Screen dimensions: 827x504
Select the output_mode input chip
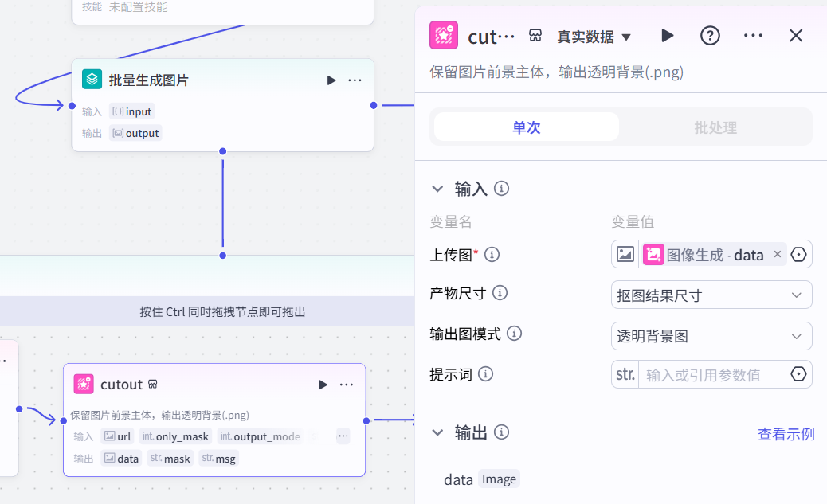[x=261, y=436]
